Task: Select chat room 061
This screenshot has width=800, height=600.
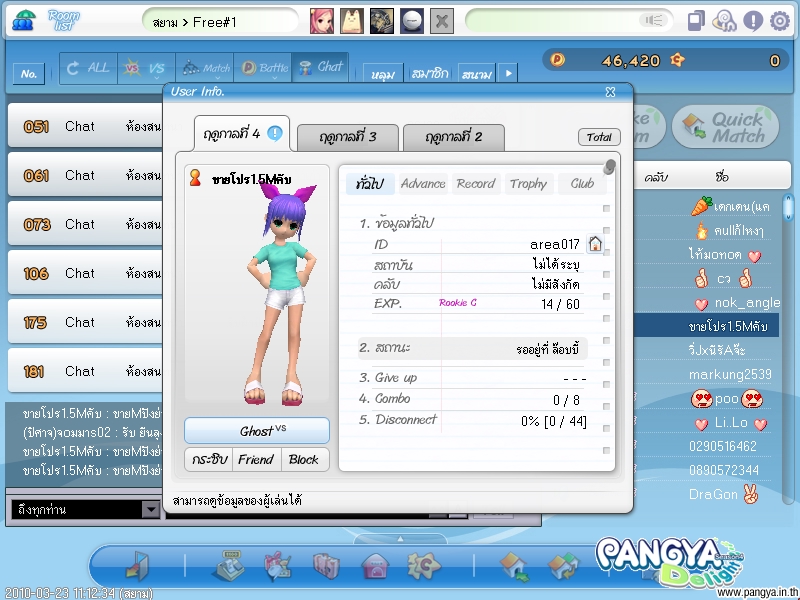Action: tap(86, 175)
